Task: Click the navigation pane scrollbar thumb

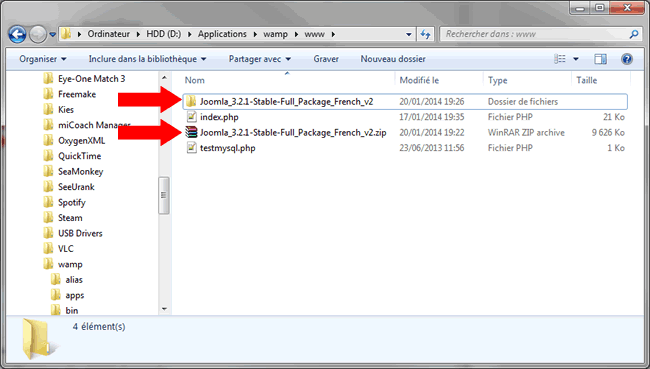Action: [164, 195]
